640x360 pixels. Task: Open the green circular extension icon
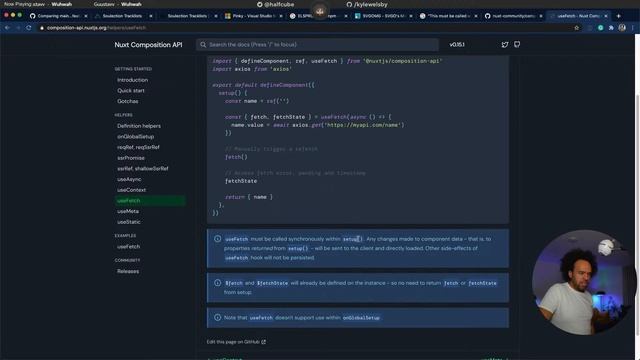click(x=600, y=28)
